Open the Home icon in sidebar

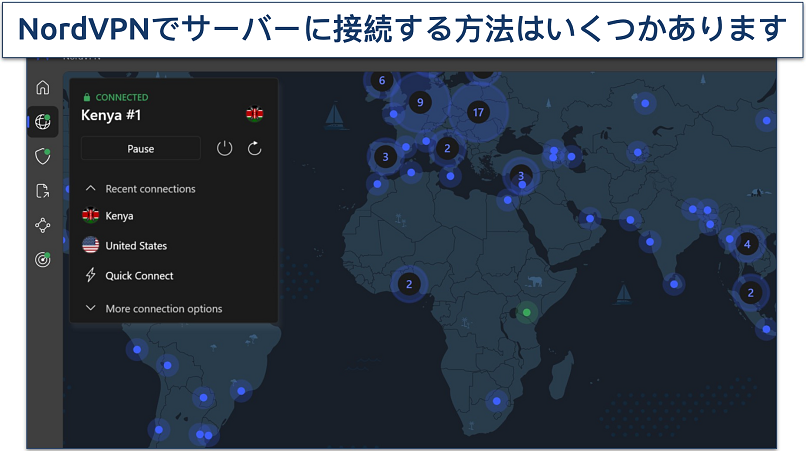click(x=42, y=88)
